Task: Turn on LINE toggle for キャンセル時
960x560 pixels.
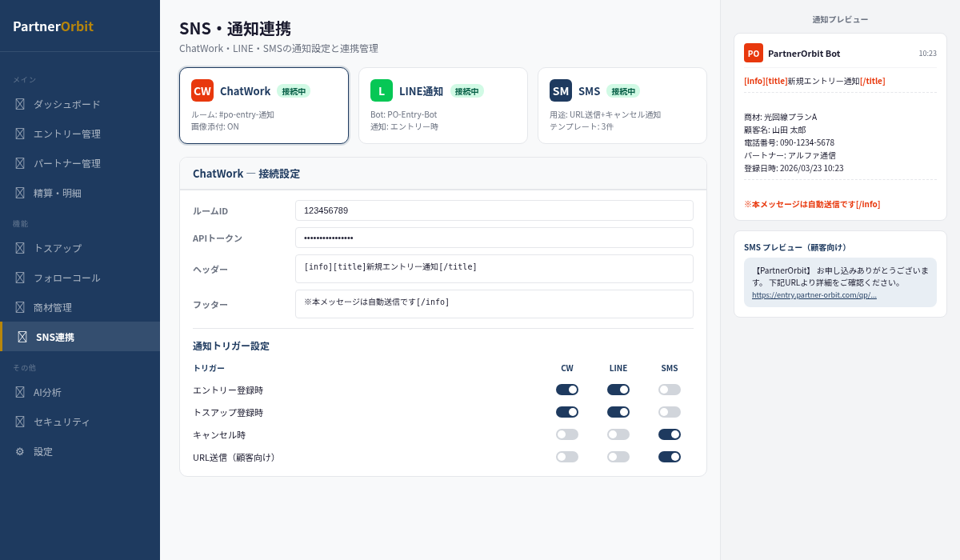Action: 618,434
